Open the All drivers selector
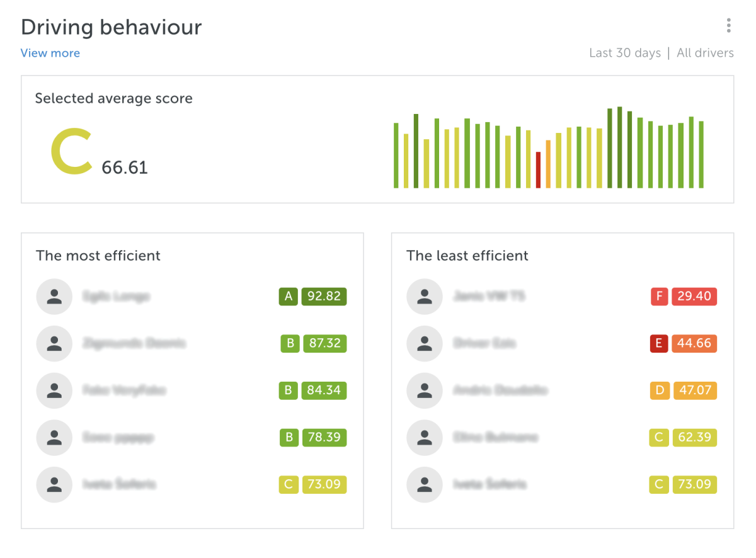 [x=705, y=53]
